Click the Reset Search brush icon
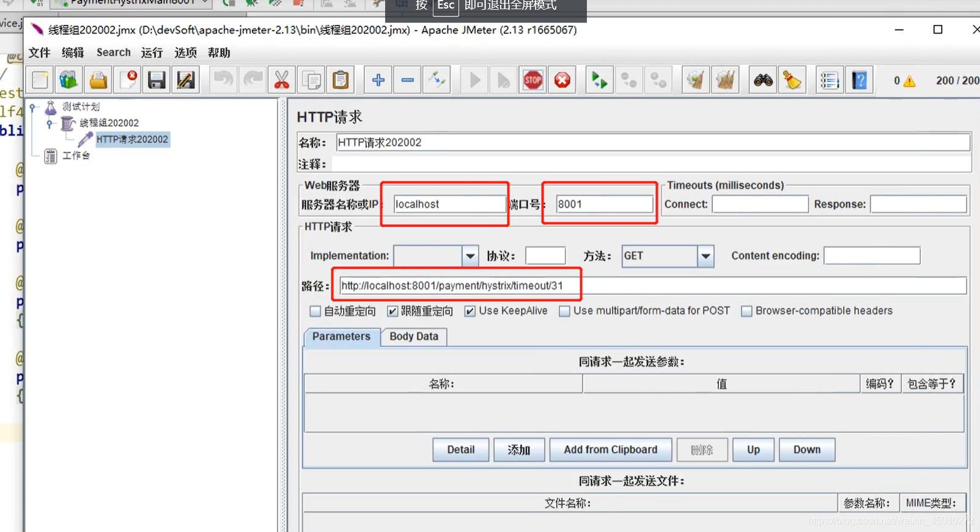 [x=792, y=80]
